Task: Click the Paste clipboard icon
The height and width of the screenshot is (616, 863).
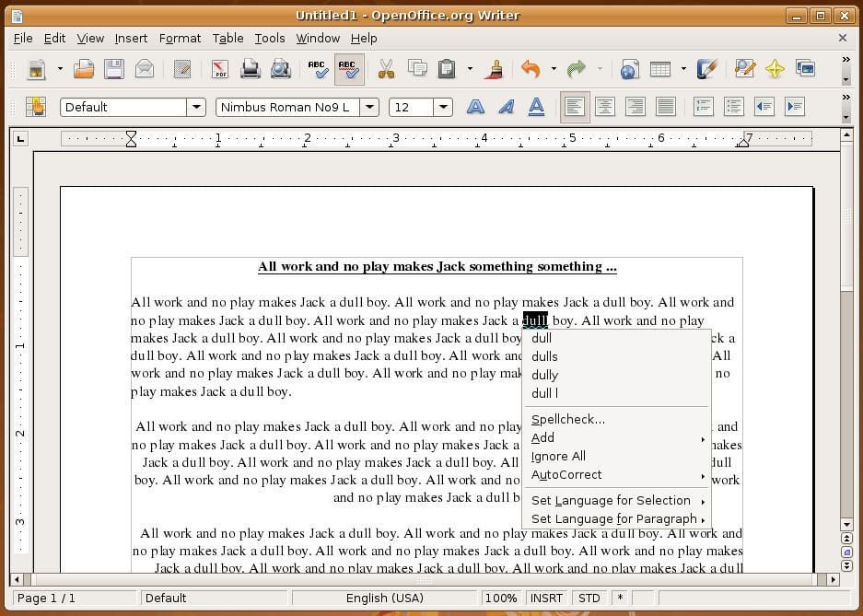Action: (x=447, y=69)
